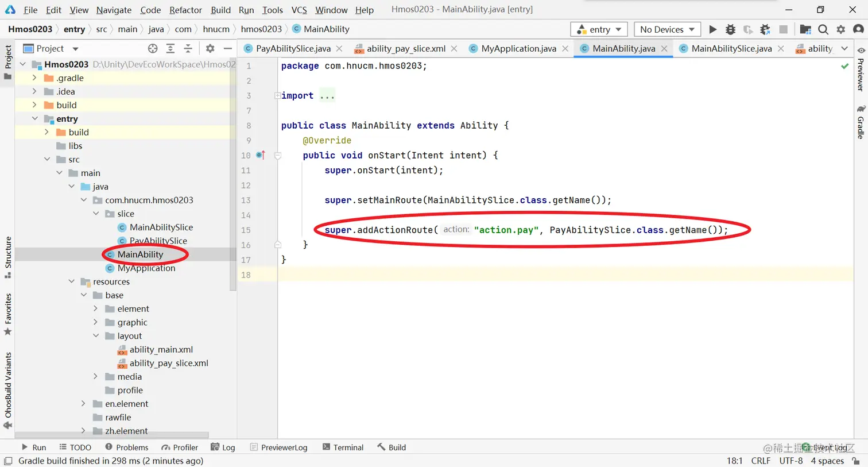Click the CRLF line separator indicator
Image resolution: width=868 pixels, height=467 pixels.
pyautogui.click(x=761, y=461)
